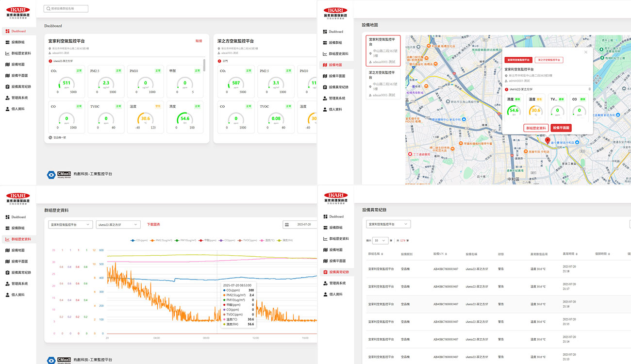Viewport: 631px width, 364px height.
Task: Click 設備異常紀錄 clipboard icon in gauge page sidebar
Action: 7,86
